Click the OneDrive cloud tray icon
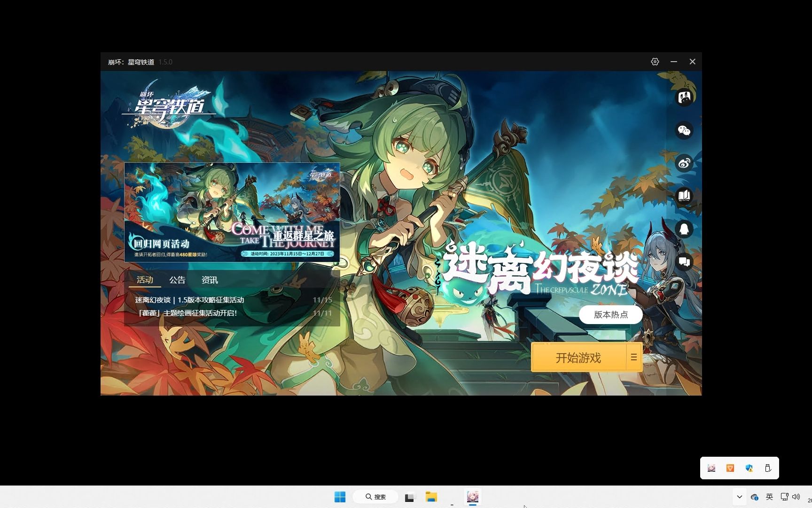The width and height of the screenshot is (812, 508). click(x=755, y=497)
